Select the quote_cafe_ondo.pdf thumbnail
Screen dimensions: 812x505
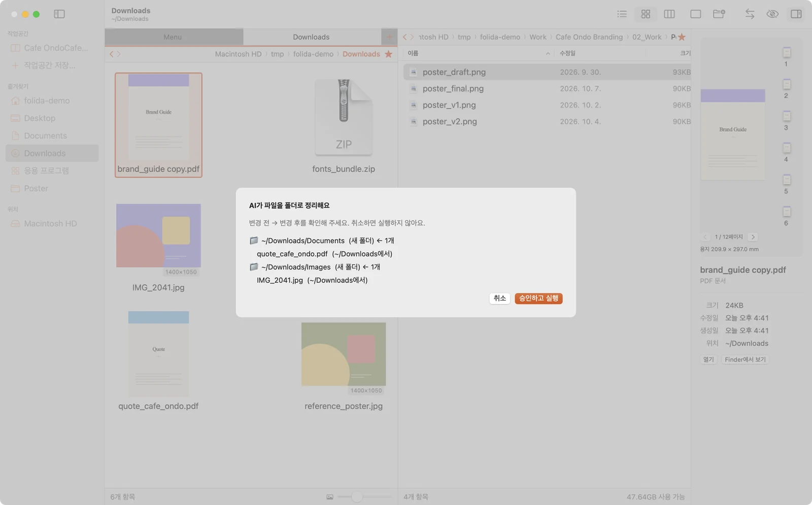(x=158, y=354)
